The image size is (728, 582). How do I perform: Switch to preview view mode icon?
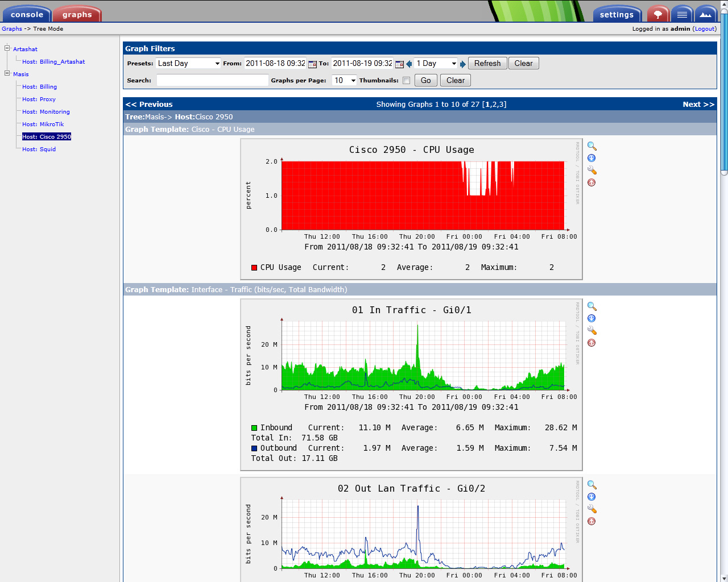tap(706, 14)
